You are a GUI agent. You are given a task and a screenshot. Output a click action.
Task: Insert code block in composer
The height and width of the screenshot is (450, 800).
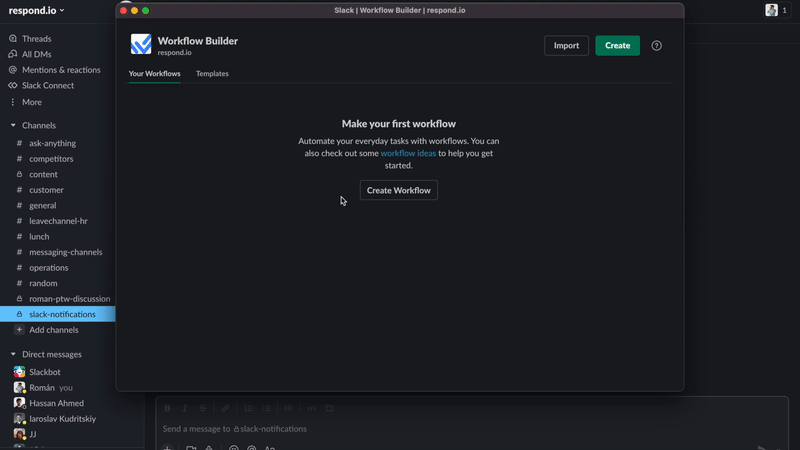click(329, 408)
